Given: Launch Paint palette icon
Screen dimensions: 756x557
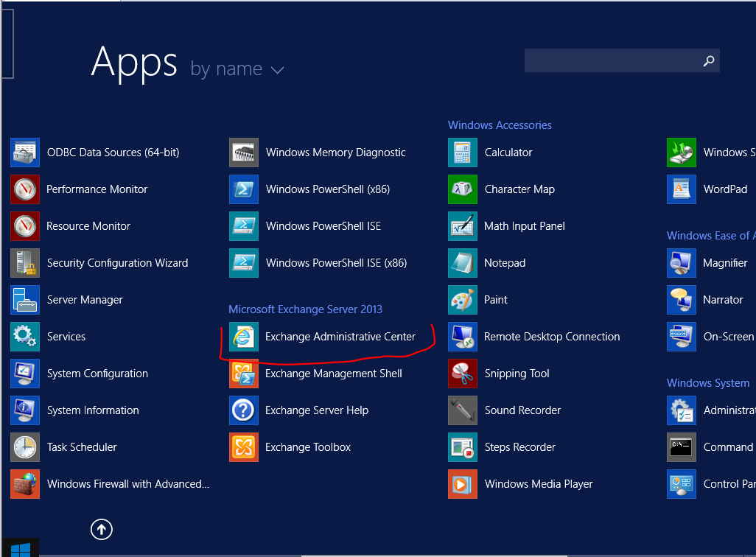Looking at the screenshot, I should [463, 299].
